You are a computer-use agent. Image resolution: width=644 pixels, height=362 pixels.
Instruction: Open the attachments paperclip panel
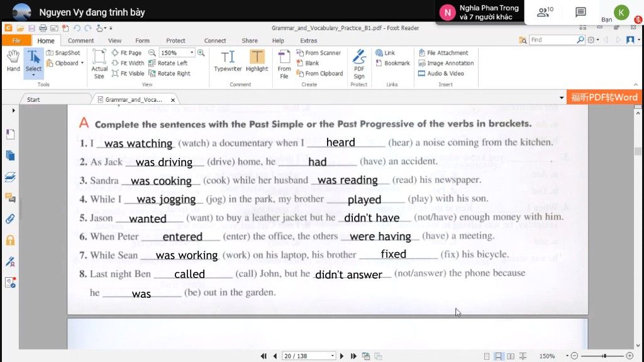[x=10, y=219]
